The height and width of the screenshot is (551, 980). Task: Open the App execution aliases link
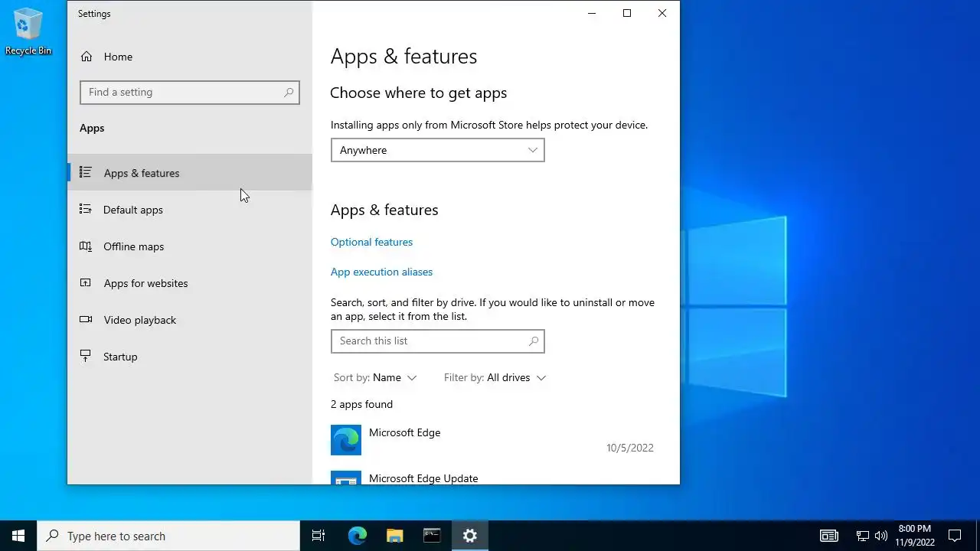pos(381,272)
